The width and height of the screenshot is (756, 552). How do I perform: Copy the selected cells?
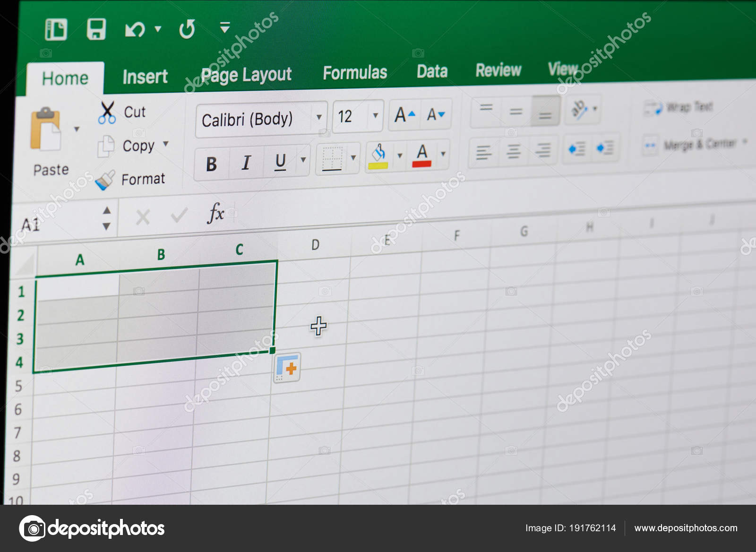coord(126,146)
